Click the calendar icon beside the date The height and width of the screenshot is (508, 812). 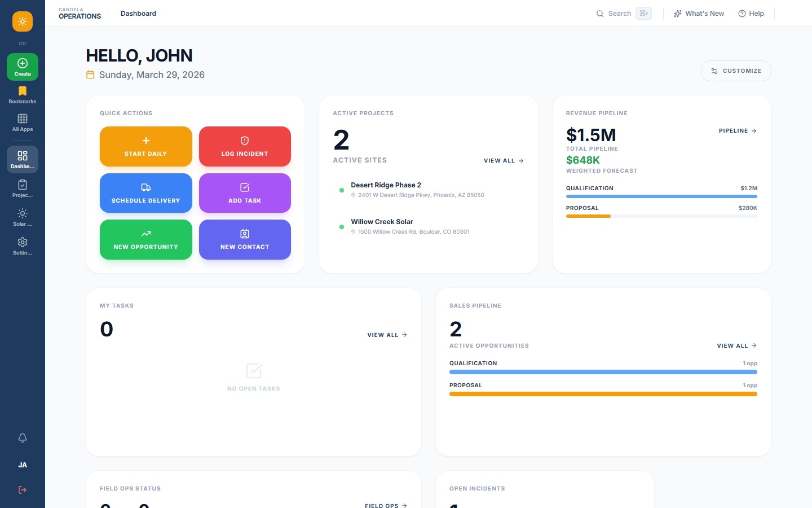click(90, 75)
